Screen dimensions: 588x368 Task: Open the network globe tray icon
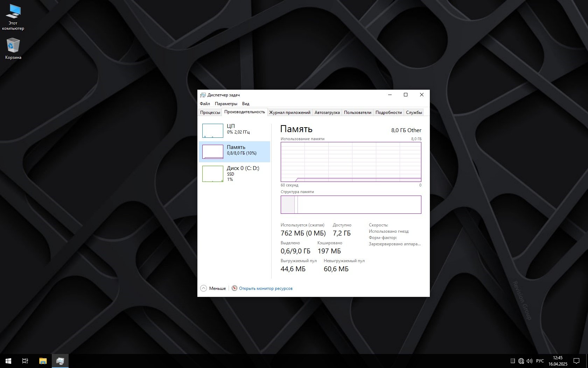tap(521, 361)
